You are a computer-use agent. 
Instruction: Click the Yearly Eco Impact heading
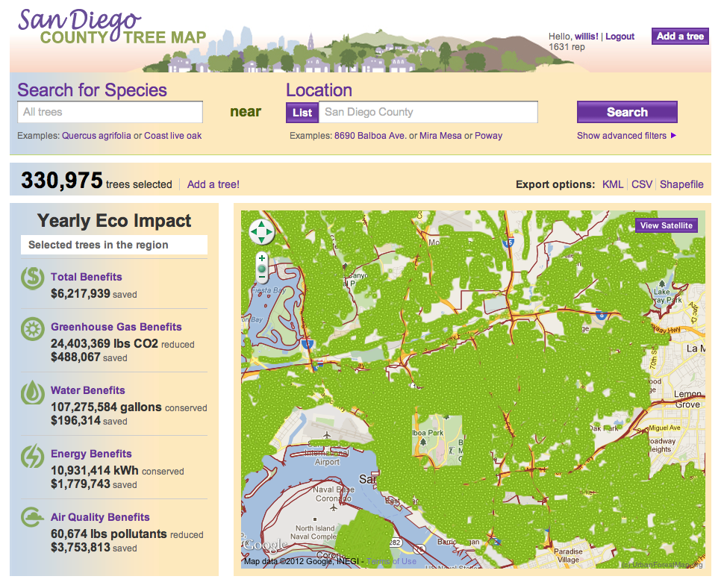[114, 221]
